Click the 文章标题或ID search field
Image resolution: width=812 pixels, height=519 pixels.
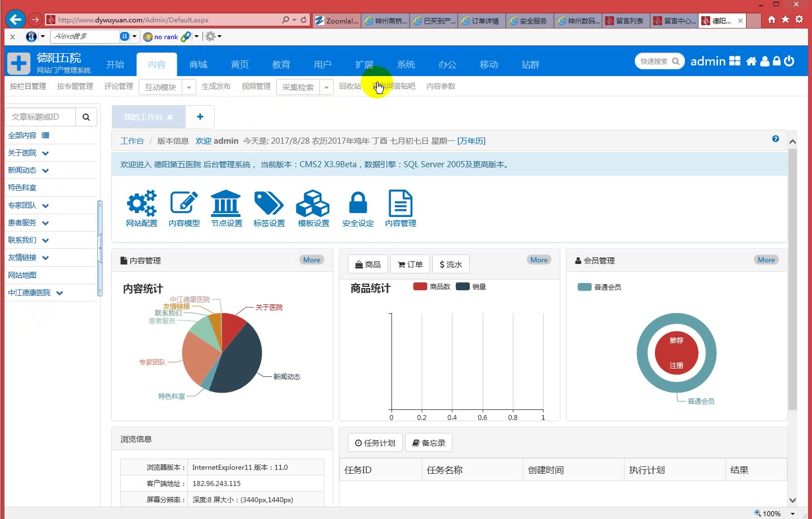[x=39, y=117]
